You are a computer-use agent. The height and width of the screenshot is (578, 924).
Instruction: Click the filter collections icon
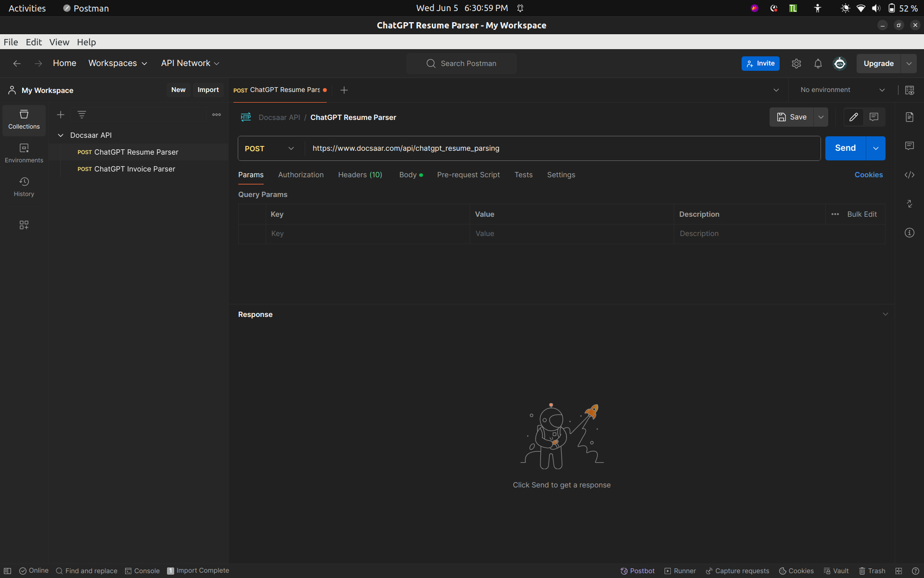[82, 115]
